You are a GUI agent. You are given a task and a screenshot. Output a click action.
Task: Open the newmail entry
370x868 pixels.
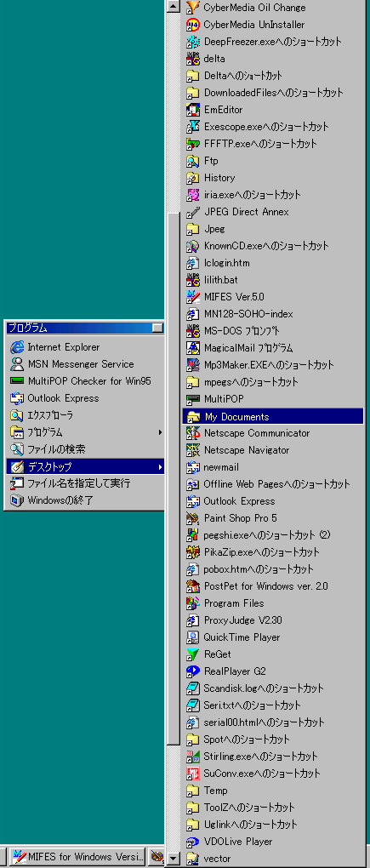[x=273, y=467]
